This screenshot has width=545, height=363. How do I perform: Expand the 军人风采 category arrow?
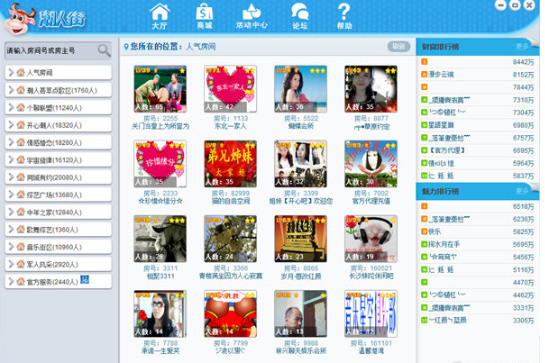(11, 264)
